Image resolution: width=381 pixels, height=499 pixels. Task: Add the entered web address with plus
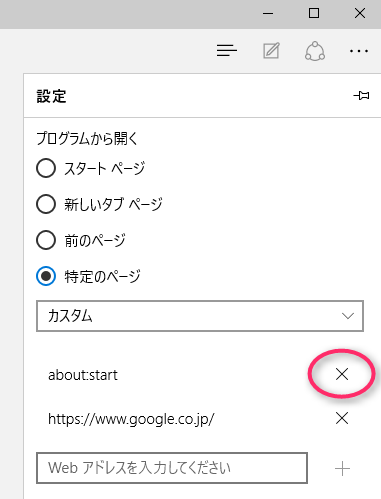[x=342, y=469]
